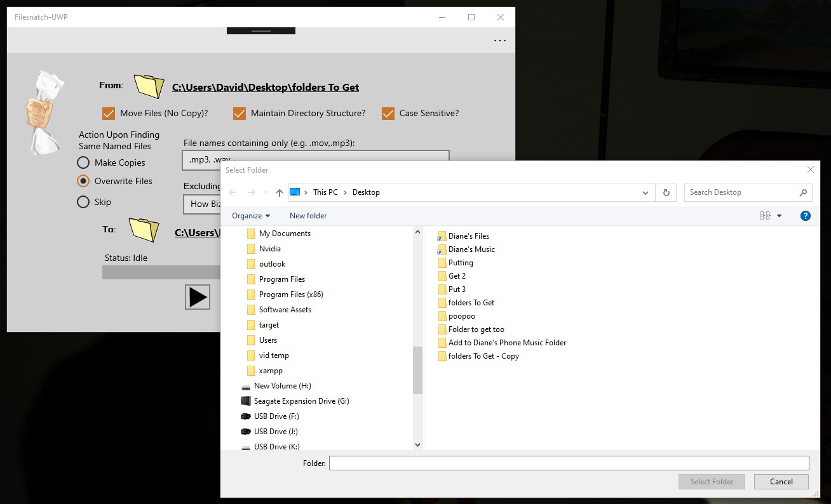This screenshot has width=831, height=504.
Task: Click the Desktop breadcrumb segment
Action: point(366,192)
